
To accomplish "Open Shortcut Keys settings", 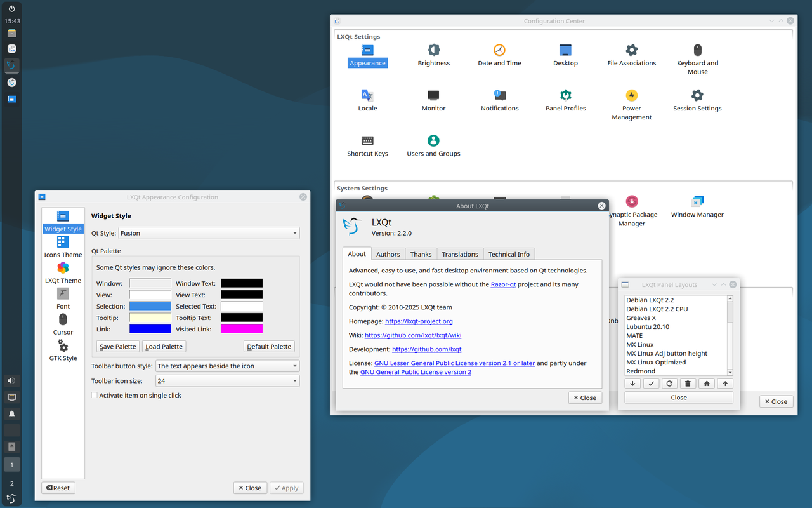I will click(x=367, y=145).
